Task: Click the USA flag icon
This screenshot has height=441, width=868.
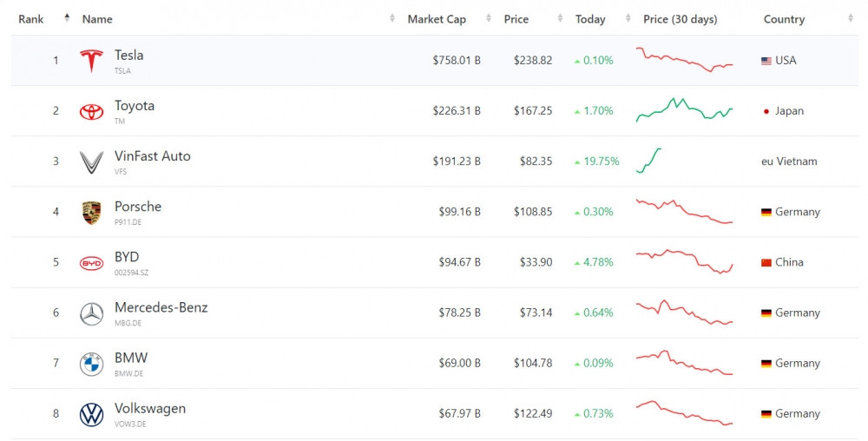Action: pyautogui.click(x=766, y=61)
